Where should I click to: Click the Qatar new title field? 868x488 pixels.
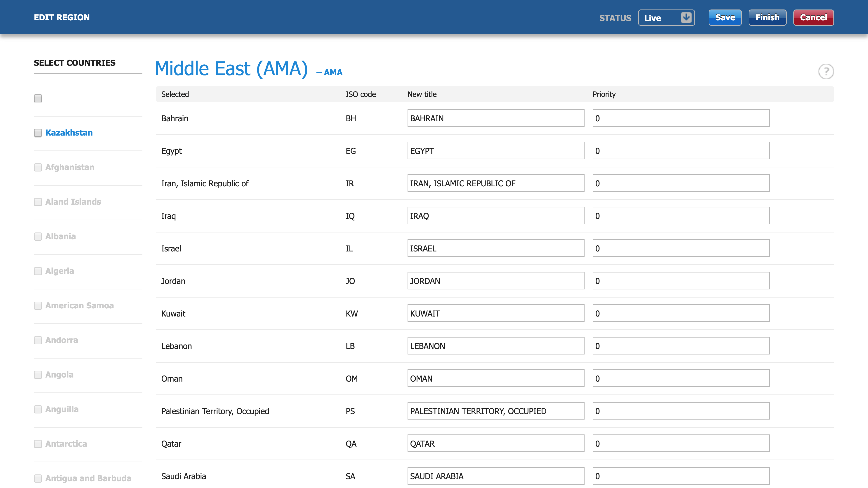click(x=495, y=443)
